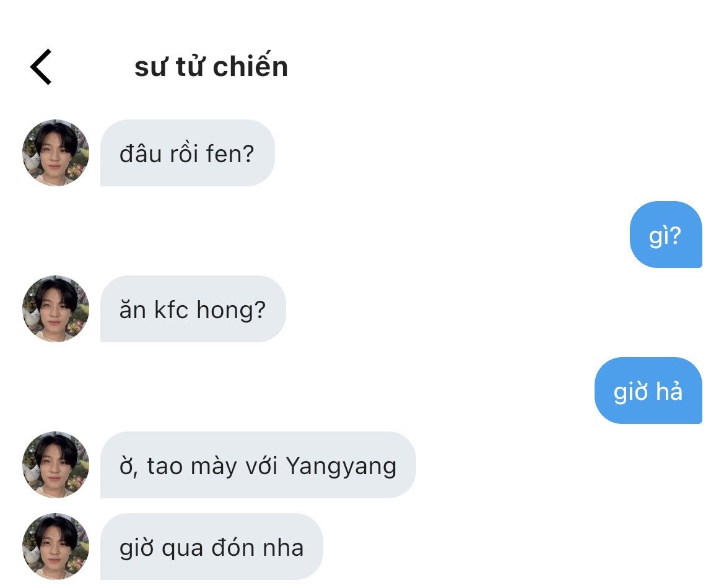Open the 'sư tử chiến' conversation title
Image resolution: width=724 pixels, height=588 pixels.
click(x=211, y=66)
